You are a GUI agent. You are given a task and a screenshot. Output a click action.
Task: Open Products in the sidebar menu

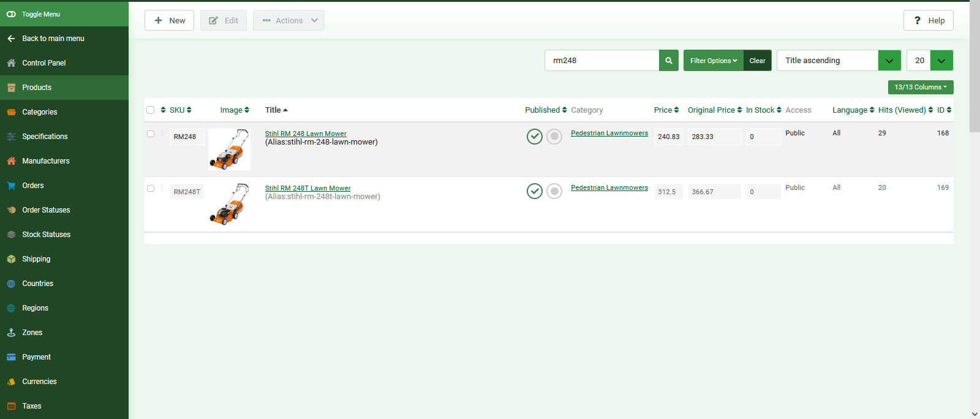(x=64, y=88)
